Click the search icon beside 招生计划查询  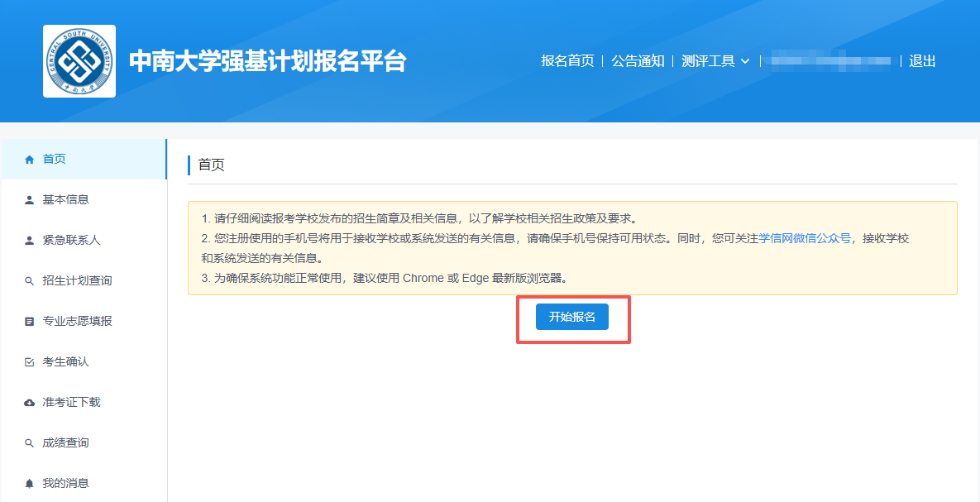point(30,281)
